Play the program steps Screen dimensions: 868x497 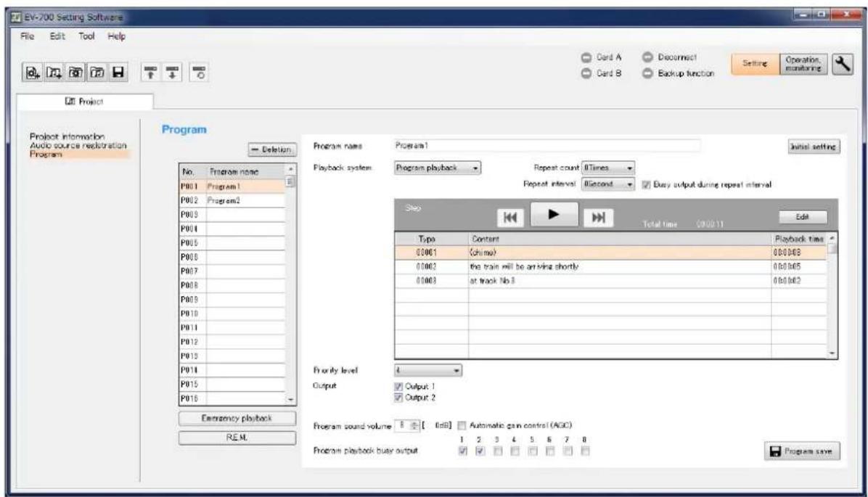click(x=554, y=214)
